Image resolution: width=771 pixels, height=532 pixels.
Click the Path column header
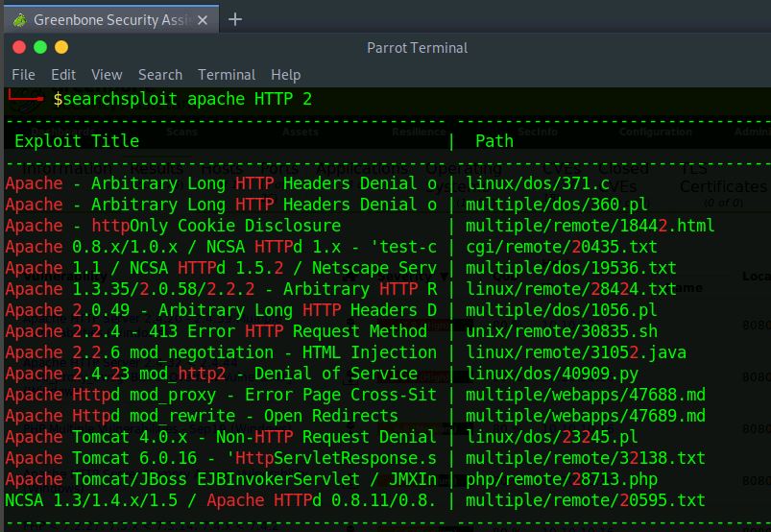click(x=494, y=141)
